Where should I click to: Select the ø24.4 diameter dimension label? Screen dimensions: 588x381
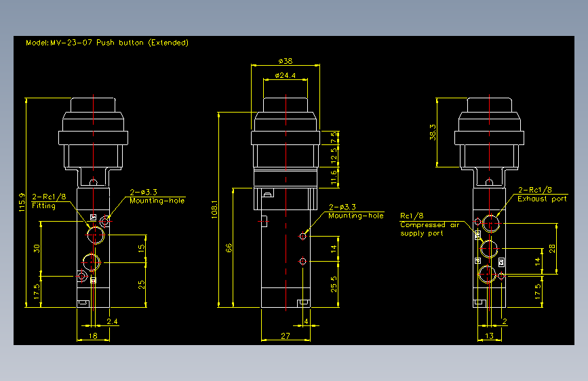[x=286, y=75]
